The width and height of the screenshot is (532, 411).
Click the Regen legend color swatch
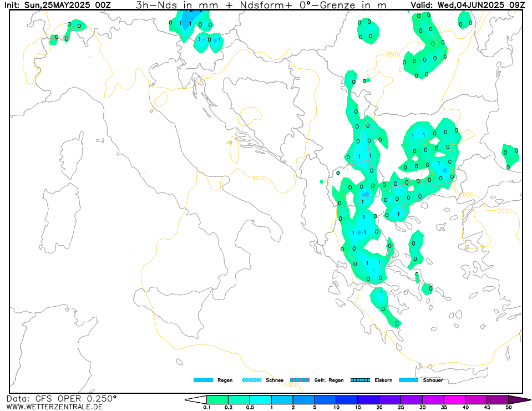(x=203, y=380)
